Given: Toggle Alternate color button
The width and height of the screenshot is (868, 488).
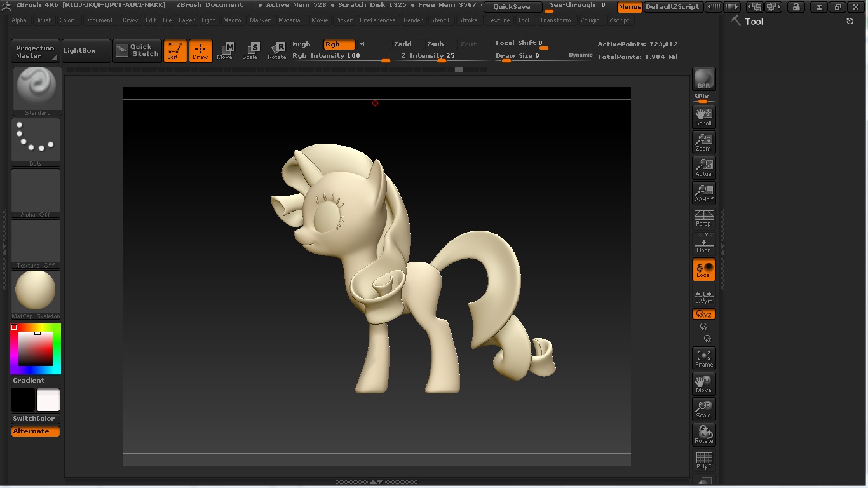Looking at the screenshot, I should (x=36, y=431).
